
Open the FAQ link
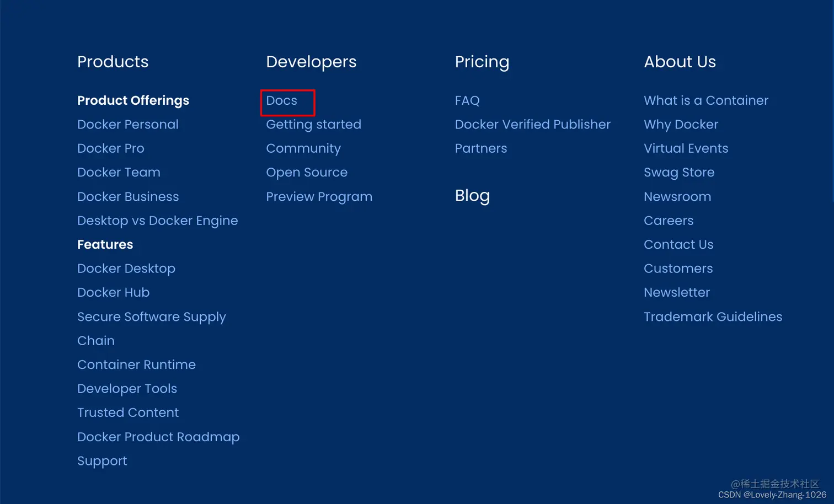click(467, 100)
